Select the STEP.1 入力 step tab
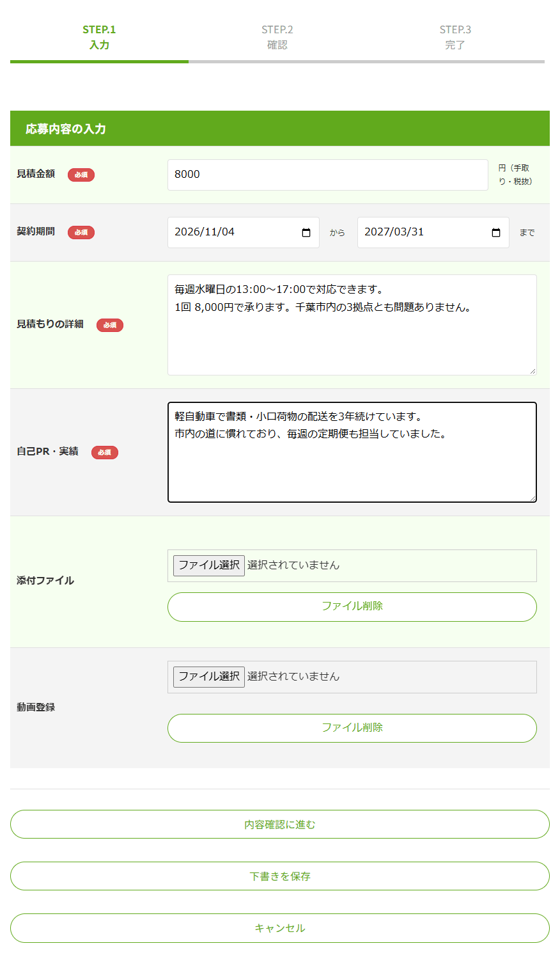The width and height of the screenshot is (560, 955). tap(99, 37)
